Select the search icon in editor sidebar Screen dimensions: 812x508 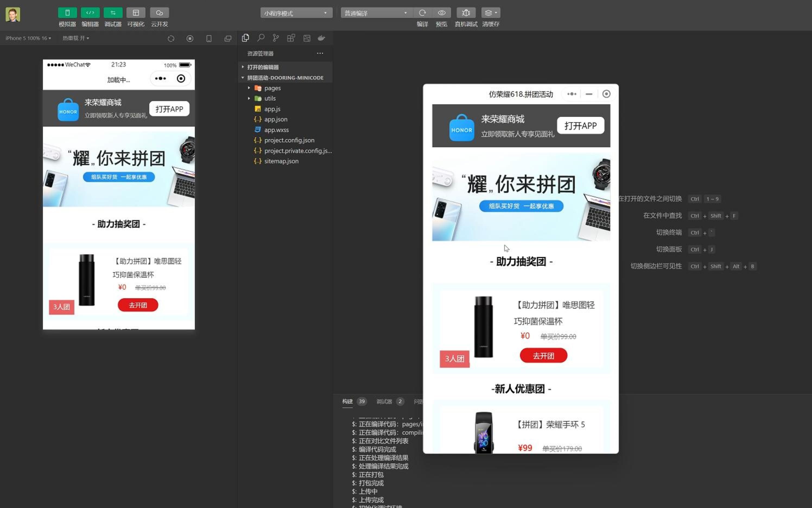coord(261,38)
